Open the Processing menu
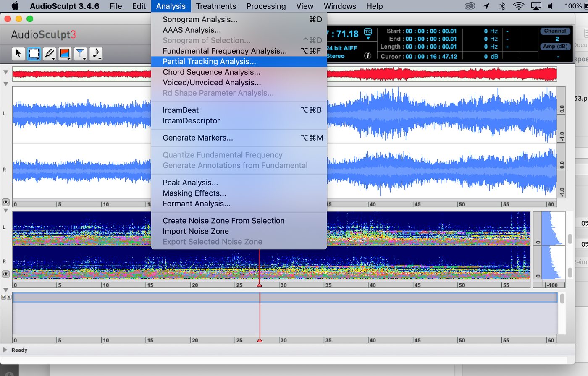The width and height of the screenshot is (588, 376). tap(266, 6)
